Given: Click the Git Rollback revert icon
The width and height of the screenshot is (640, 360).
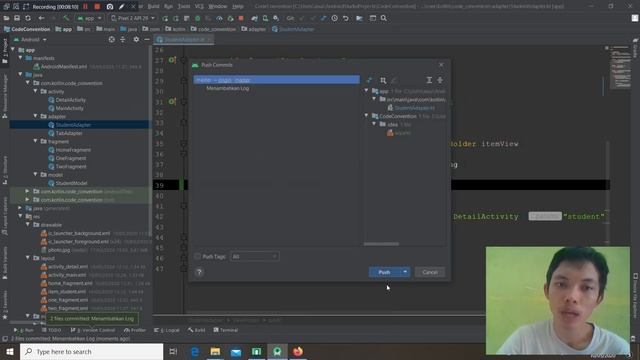Looking at the screenshot, I should click(x=346, y=18).
